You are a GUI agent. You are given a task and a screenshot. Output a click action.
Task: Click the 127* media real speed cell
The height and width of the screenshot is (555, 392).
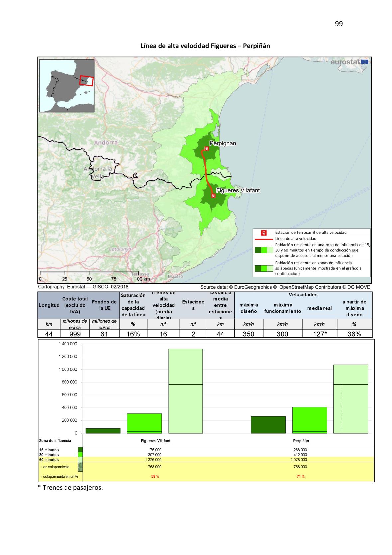tap(319, 334)
